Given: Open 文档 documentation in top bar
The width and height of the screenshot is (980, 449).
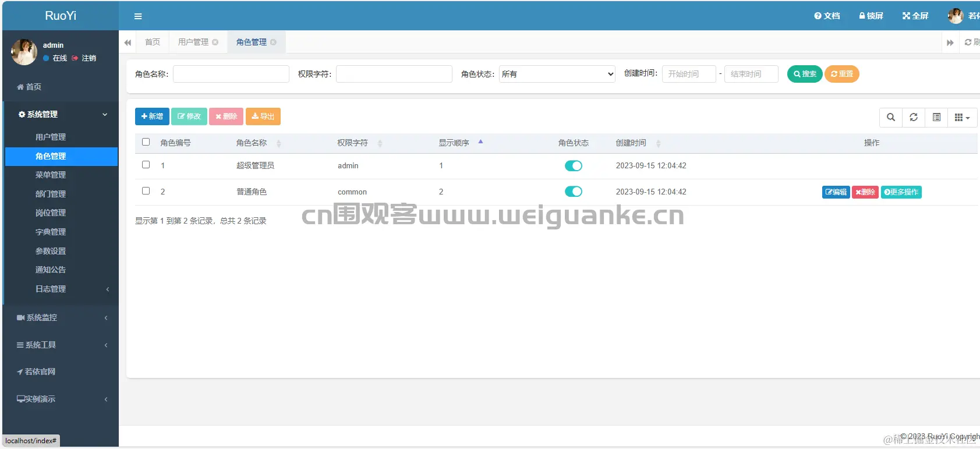Looking at the screenshot, I should pyautogui.click(x=827, y=16).
